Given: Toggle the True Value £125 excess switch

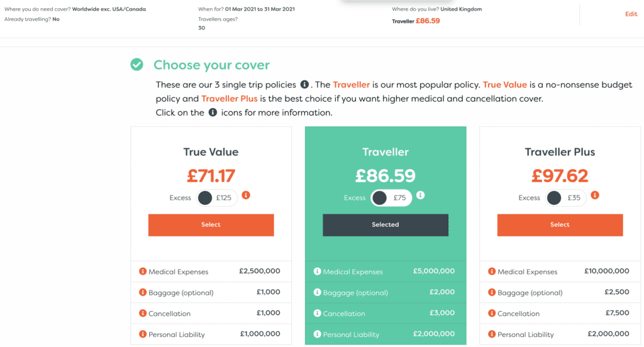Looking at the screenshot, I should coord(214,198).
